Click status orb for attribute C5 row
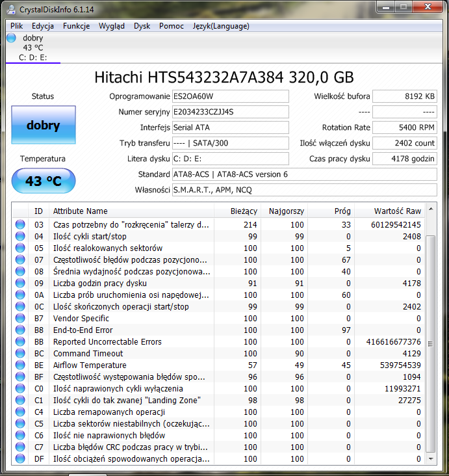This screenshot has height=476, width=449. (20, 423)
